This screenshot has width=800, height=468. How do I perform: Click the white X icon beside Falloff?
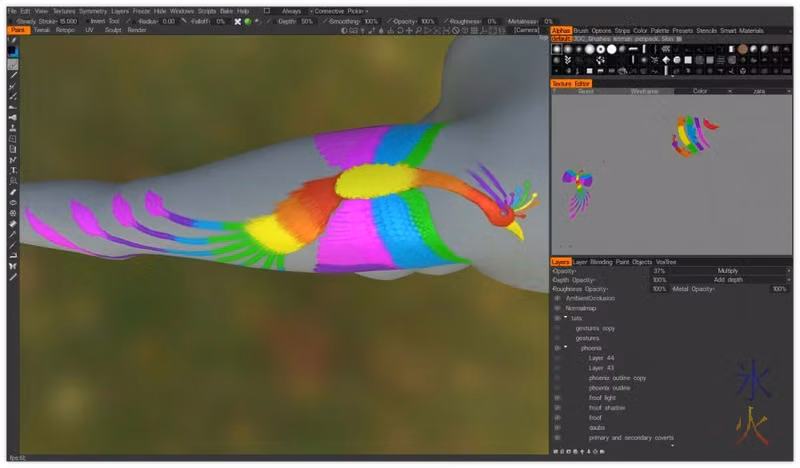[x=237, y=21]
